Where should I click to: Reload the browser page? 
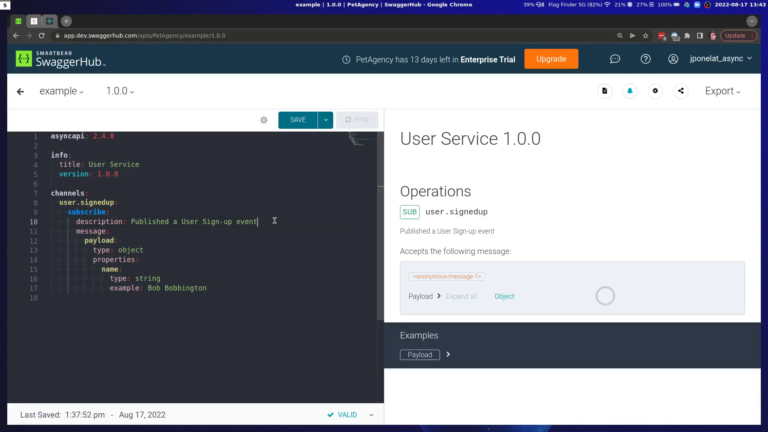pos(42,36)
